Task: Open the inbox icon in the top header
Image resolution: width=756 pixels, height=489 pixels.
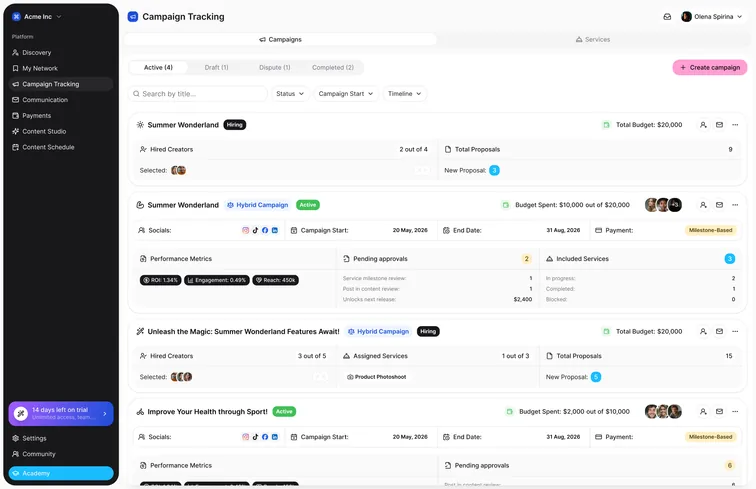Action: 667,16
